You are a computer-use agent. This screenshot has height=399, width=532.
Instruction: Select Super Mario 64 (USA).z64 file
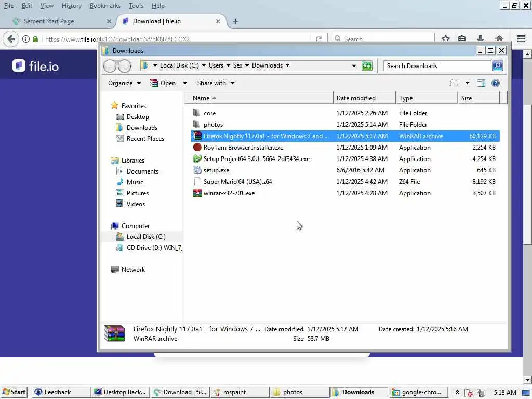coord(345,182)
